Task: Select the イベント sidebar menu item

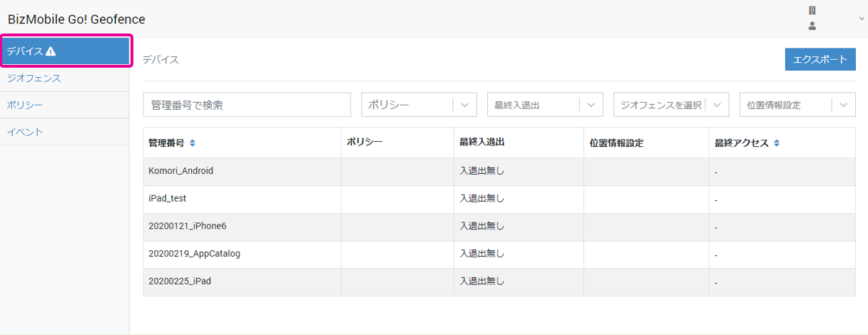Action: click(x=25, y=133)
